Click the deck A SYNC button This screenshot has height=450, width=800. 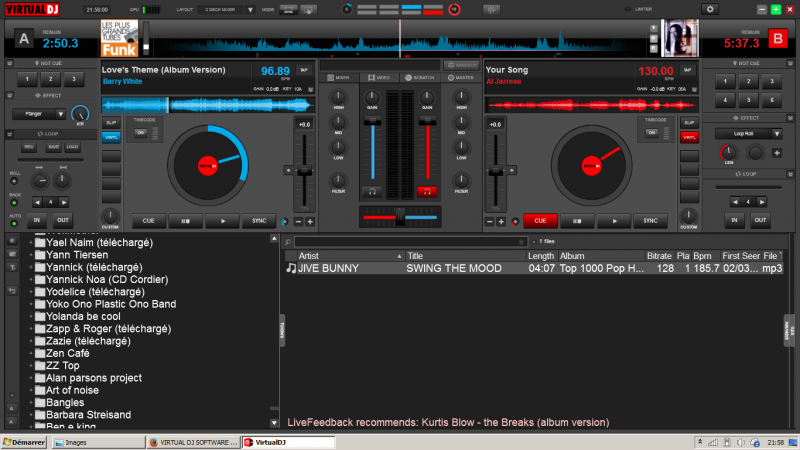tap(259, 221)
